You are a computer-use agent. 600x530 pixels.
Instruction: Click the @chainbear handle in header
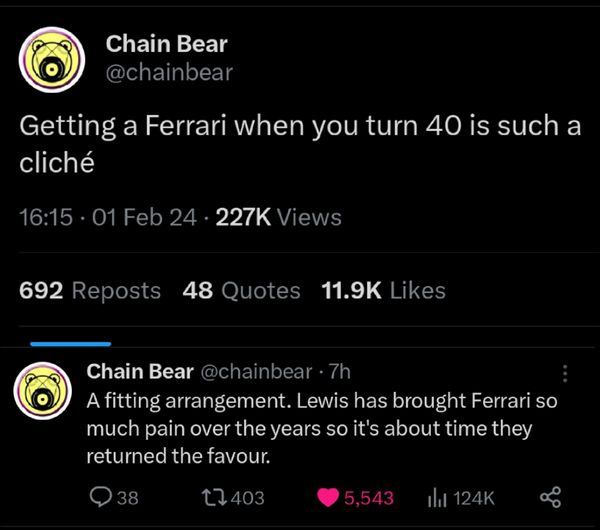click(x=169, y=72)
